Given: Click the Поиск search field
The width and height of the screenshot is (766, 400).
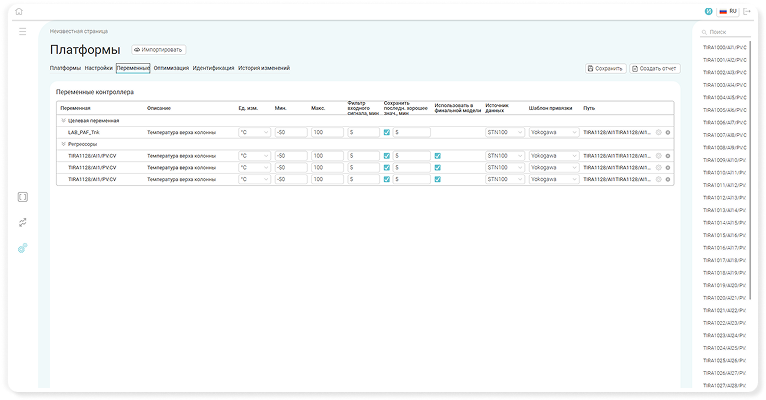Looking at the screenshot, I should click(725, 32).
